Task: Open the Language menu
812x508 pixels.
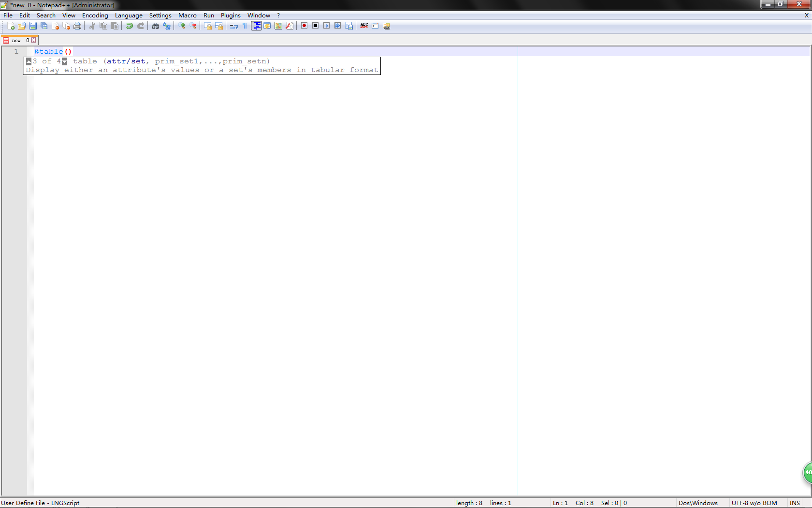Action: 129,15
